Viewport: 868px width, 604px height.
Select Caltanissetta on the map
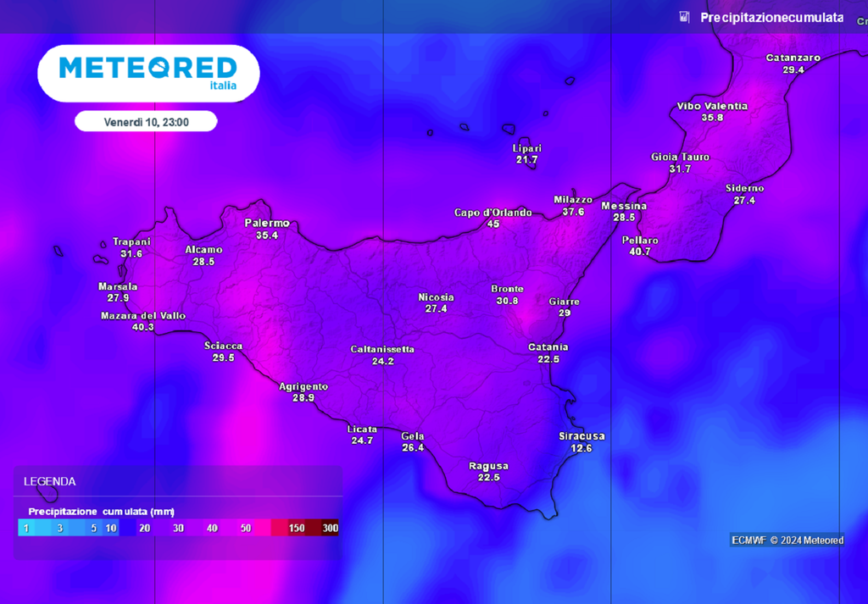(382, 350)
